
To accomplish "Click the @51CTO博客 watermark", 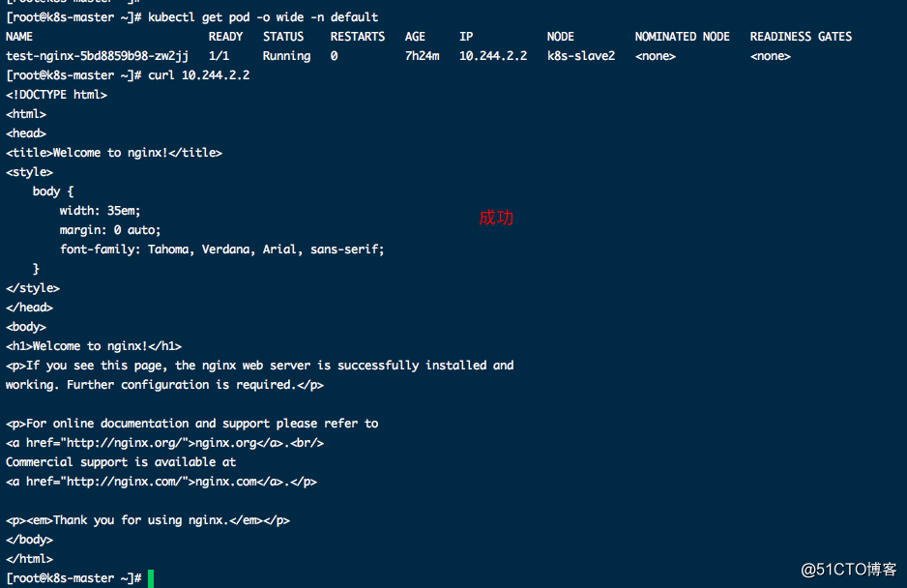I will (849, 570).
